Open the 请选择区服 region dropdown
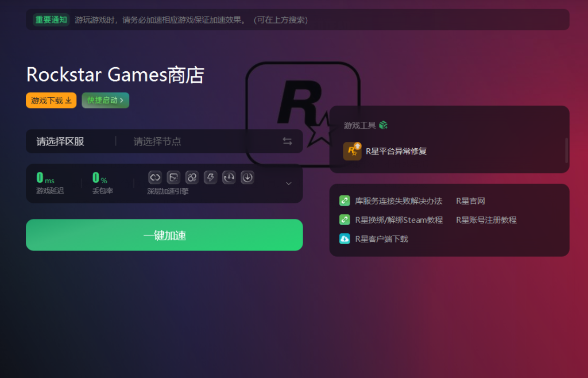This screenshot has width=588, height=378. click(x=60, y=141)
